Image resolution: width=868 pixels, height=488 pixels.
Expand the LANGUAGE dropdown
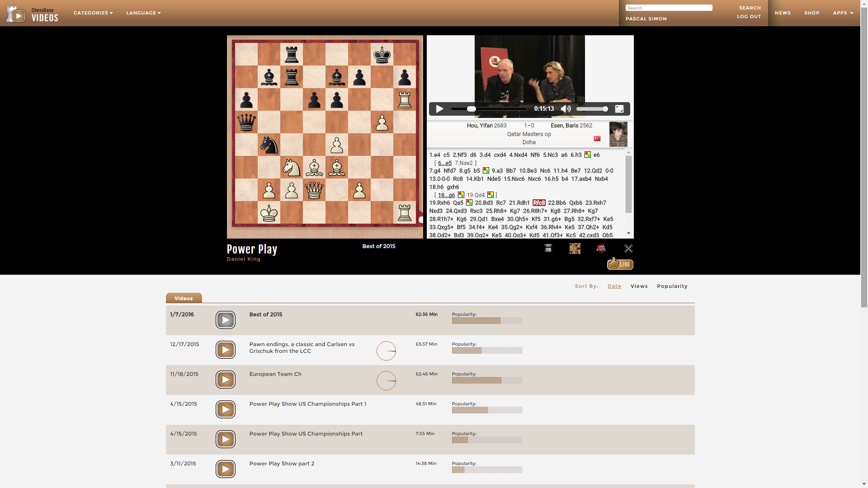pyautogui.click(x=143, y=13)
